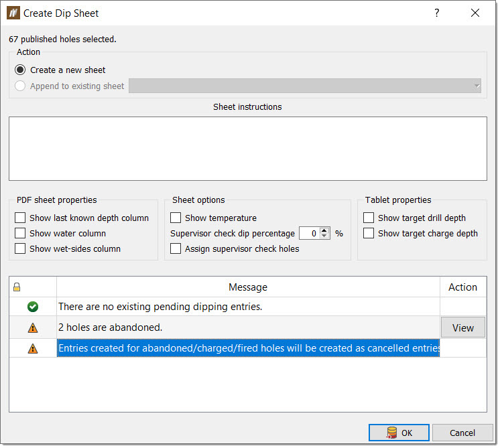The image size is (500, 448).
Task: Click the supervisor check dip percentage field
Action: pyautogui.click(x=309, y=233)
